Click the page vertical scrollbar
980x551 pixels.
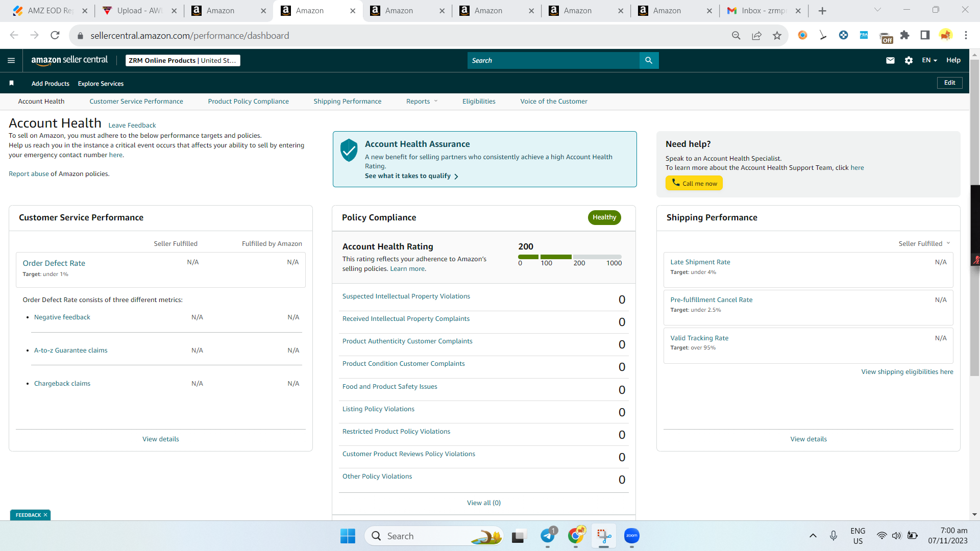tap(975, 217)
